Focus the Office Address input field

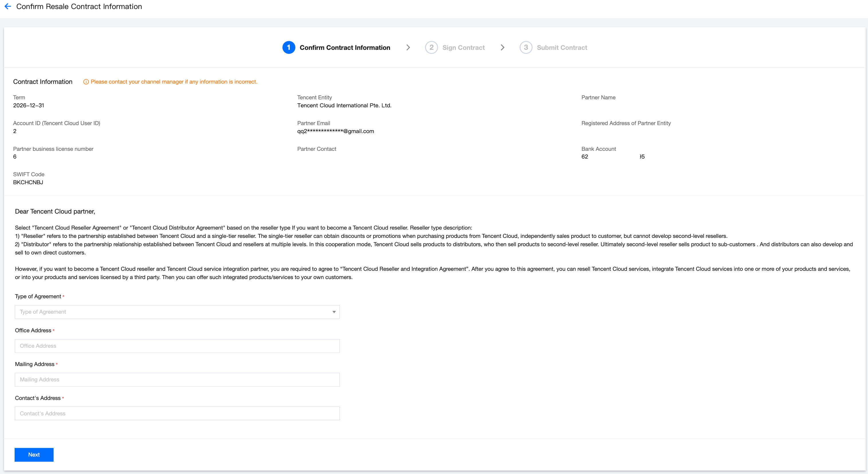tap(177, 346)
